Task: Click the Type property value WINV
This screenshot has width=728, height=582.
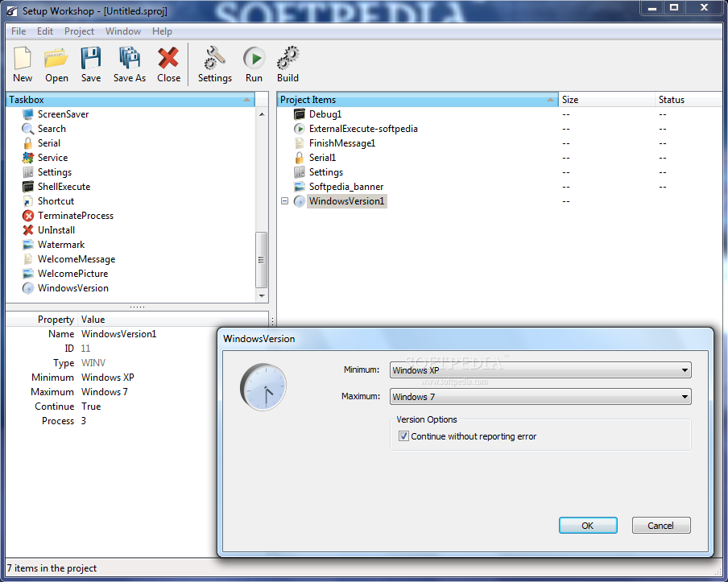Action: tap(93, 363)
